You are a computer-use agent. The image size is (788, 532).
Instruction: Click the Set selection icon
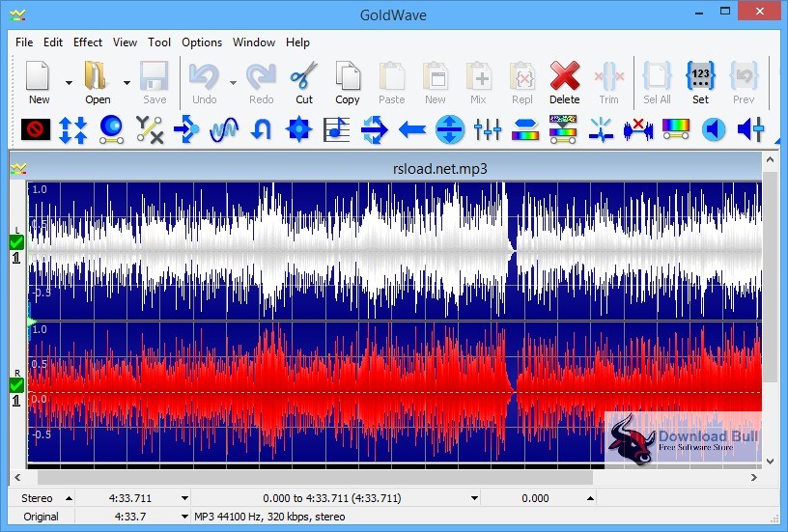coord(700,76)
